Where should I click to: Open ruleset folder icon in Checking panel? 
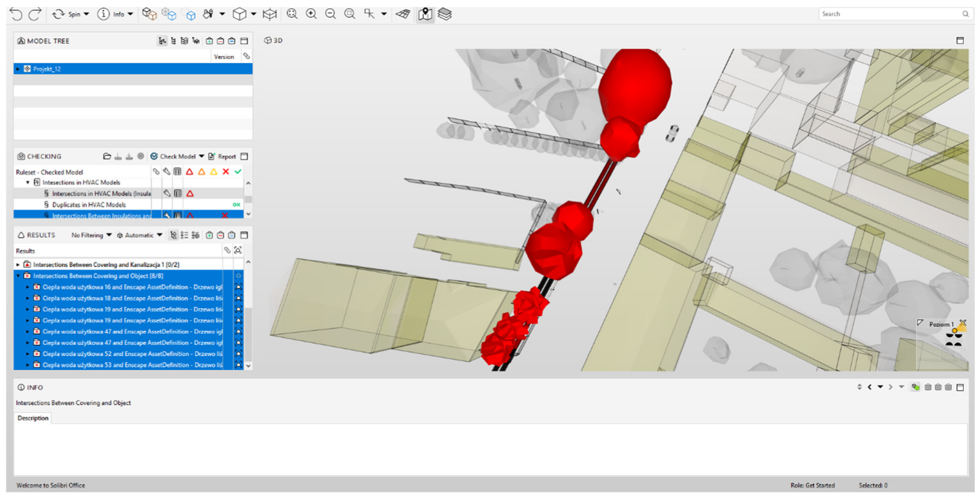pyautogui.click(x=107, y=156)
